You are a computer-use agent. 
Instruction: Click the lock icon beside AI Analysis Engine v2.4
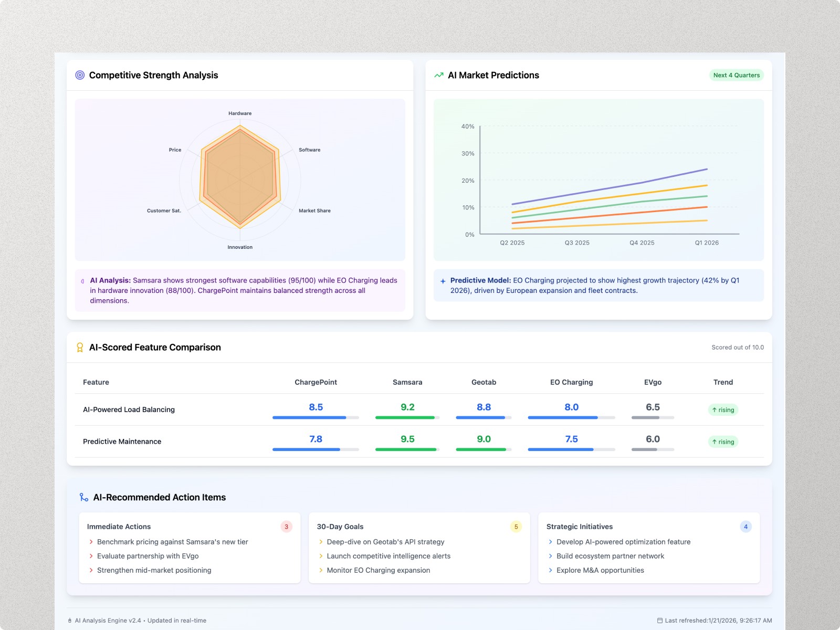(x=70, y=621)
